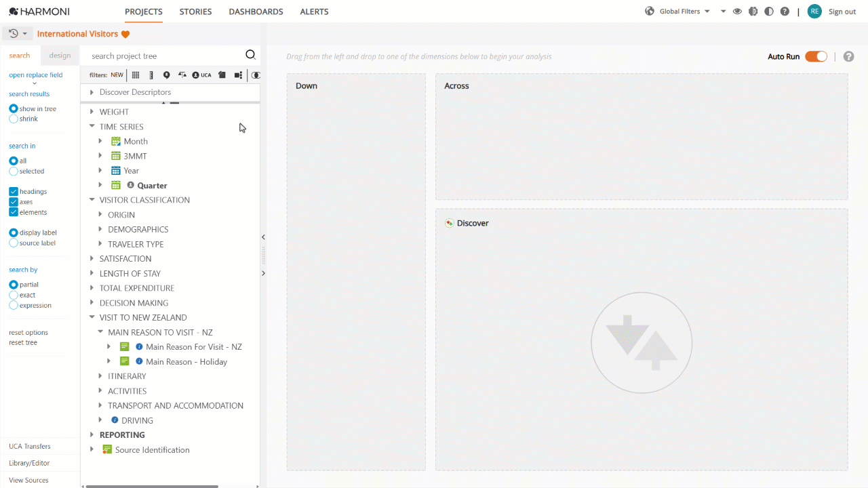The width and height of the screenshot is (868, 488).
Task: Expand Discover Descriptors node
Action: point(92,92)
